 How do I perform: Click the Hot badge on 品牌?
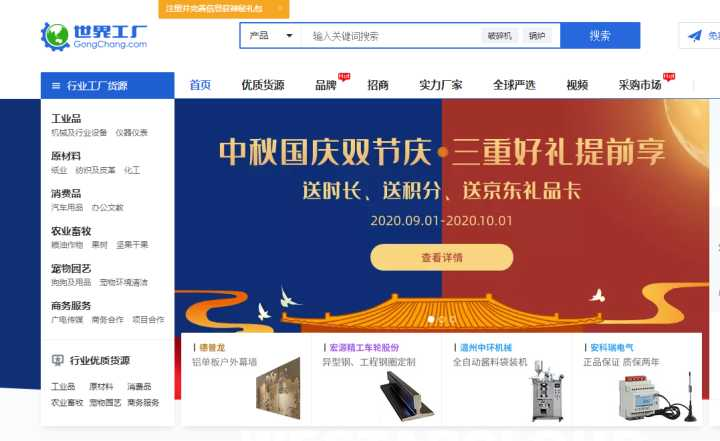point(344,76)
